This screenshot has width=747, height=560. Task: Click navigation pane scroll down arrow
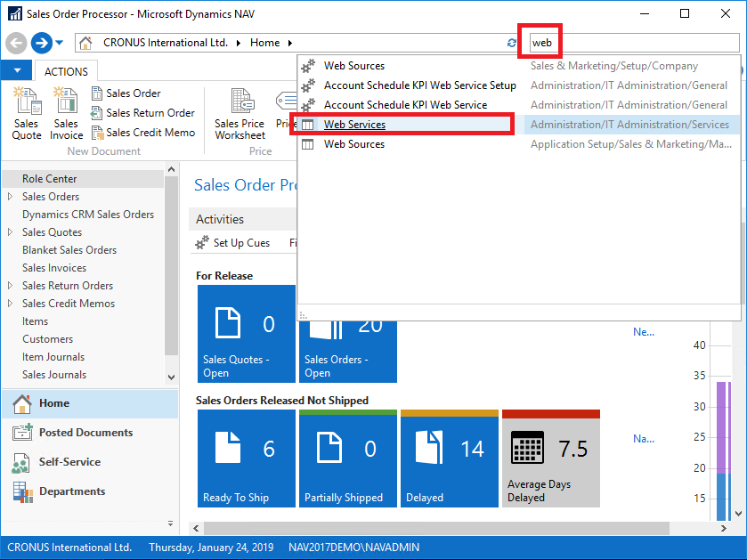coord(172,377)
